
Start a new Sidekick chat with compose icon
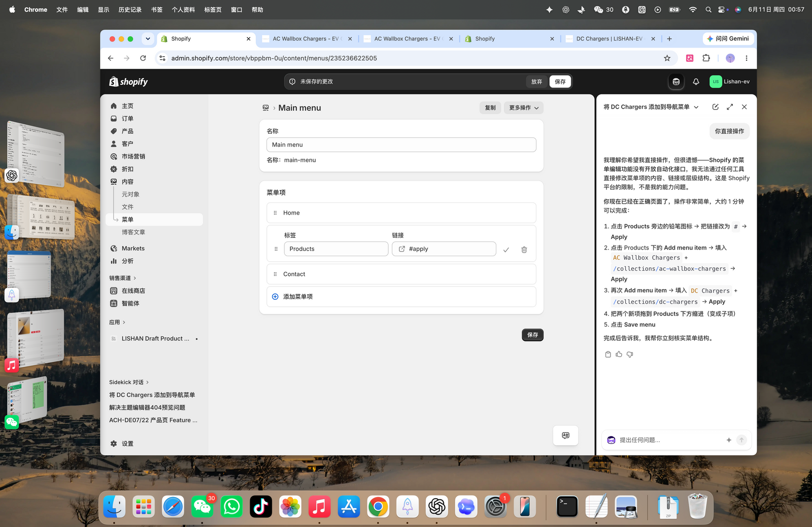(715, 107)
